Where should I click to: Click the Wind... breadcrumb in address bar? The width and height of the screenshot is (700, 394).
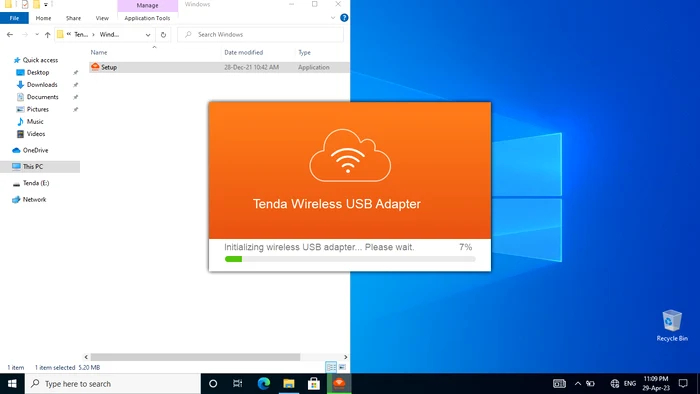point(109,34)
